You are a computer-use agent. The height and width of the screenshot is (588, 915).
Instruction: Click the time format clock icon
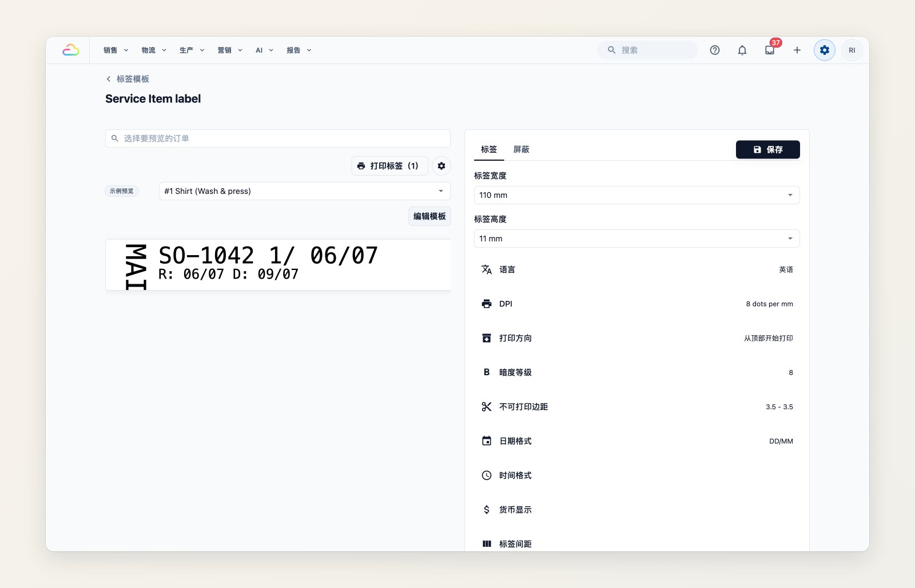(487, 475)
